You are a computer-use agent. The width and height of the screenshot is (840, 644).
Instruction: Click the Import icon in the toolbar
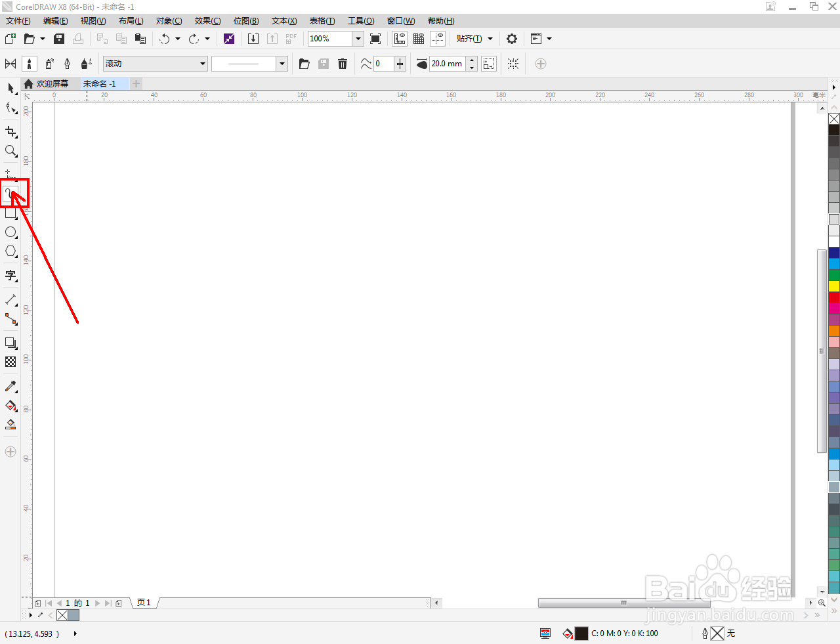click(253, 39)
